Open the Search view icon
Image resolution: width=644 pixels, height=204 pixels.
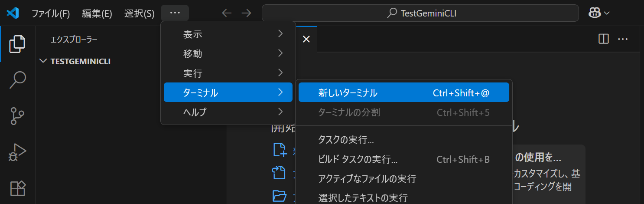pos(17,80)
